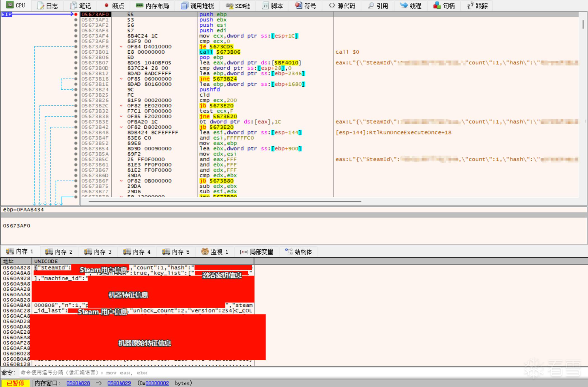This screenshot has height=387, width=588.
Task: Click the 0560A828 address link in status bar
Action: click(x=78, y=383)
